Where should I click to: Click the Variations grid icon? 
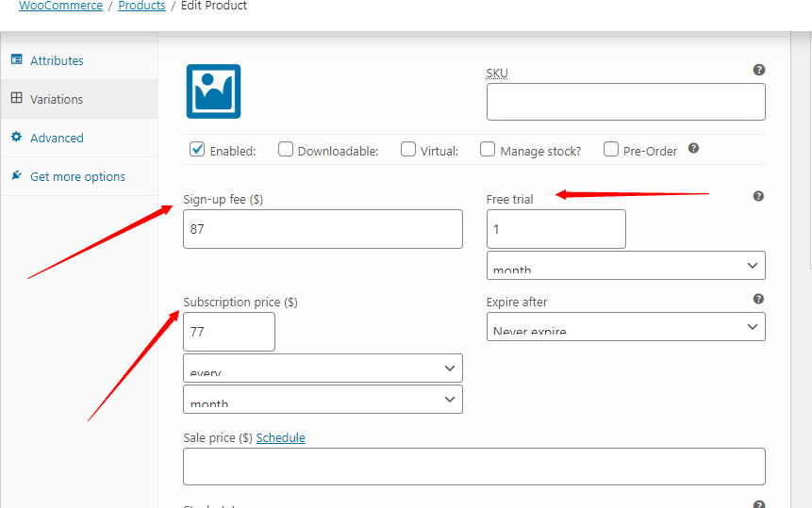coord(17,98)
